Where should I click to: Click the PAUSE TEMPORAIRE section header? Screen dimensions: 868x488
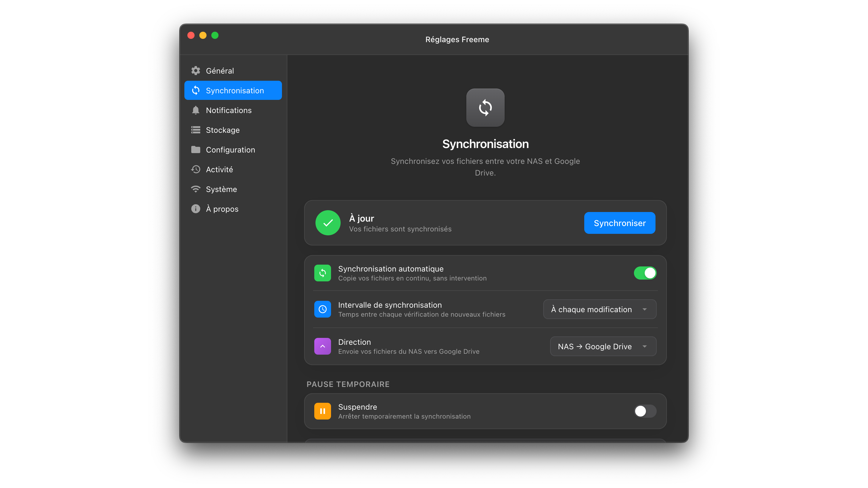(348, 384)
